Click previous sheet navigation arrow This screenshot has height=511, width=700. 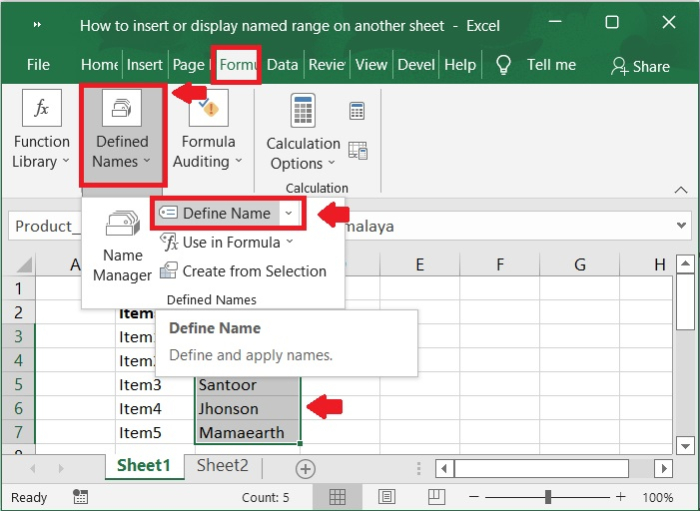pos(33,469)
